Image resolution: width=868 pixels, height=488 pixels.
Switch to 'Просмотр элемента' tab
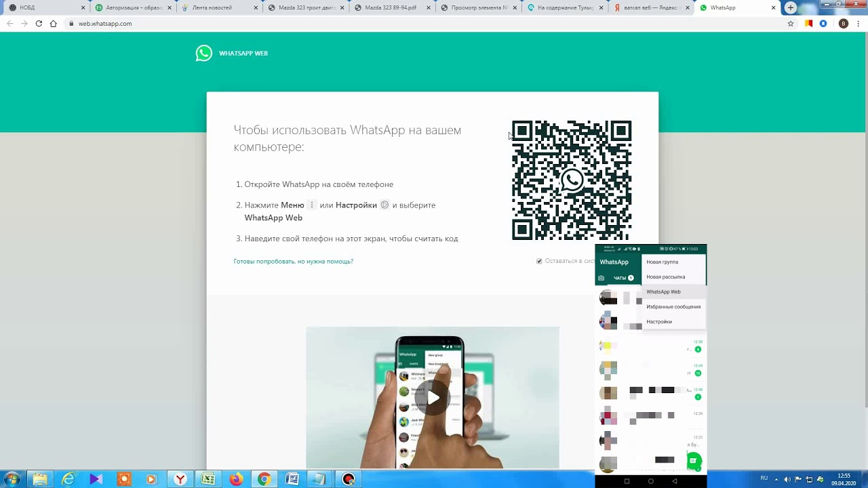click(x=479, y=7)
